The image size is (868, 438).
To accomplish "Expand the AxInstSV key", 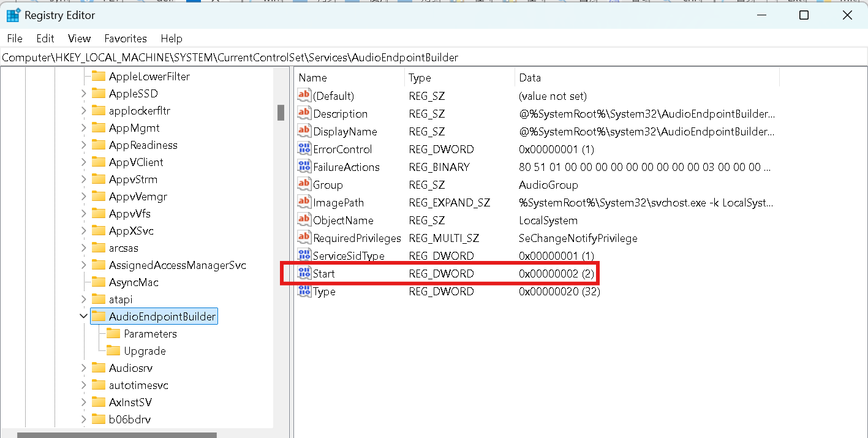I will [x=84, y=402].
